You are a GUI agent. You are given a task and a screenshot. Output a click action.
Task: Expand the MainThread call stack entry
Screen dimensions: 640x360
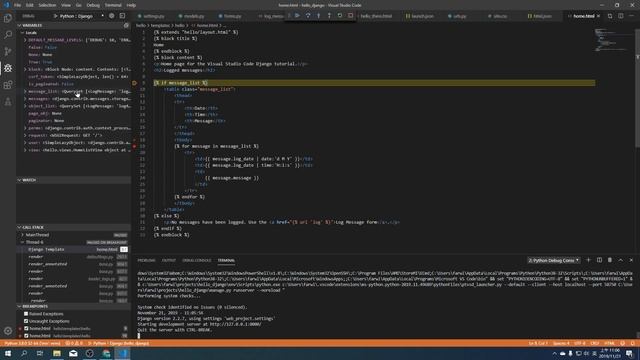(22, 235)
